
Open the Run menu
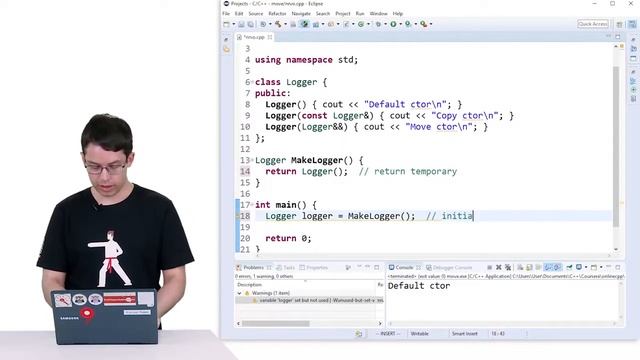point(360,13)
